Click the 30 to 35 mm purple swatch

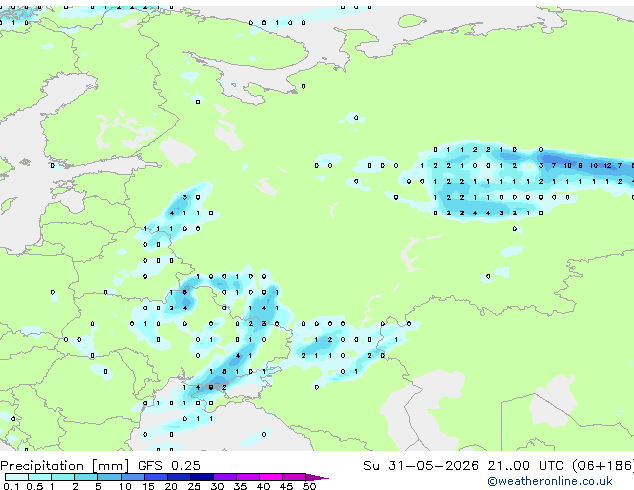point(225,477)
